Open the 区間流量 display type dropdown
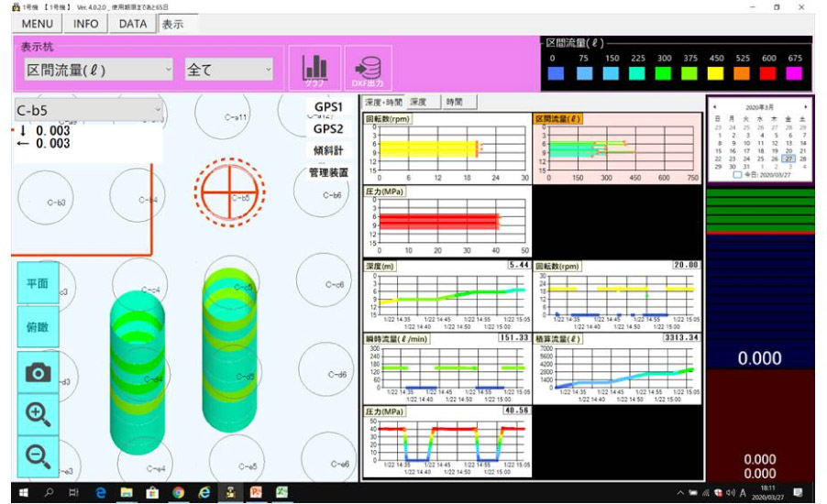The image size is (827, 504). point(97,70)
